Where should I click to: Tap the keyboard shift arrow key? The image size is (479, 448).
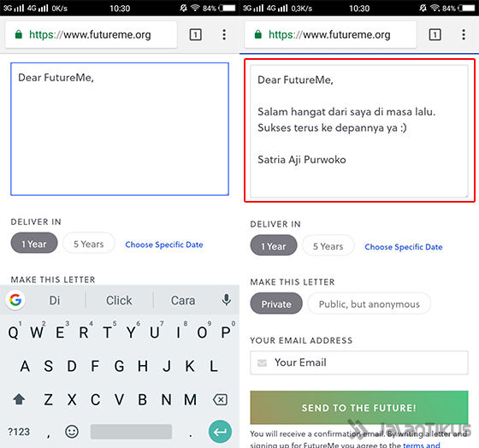19,399
